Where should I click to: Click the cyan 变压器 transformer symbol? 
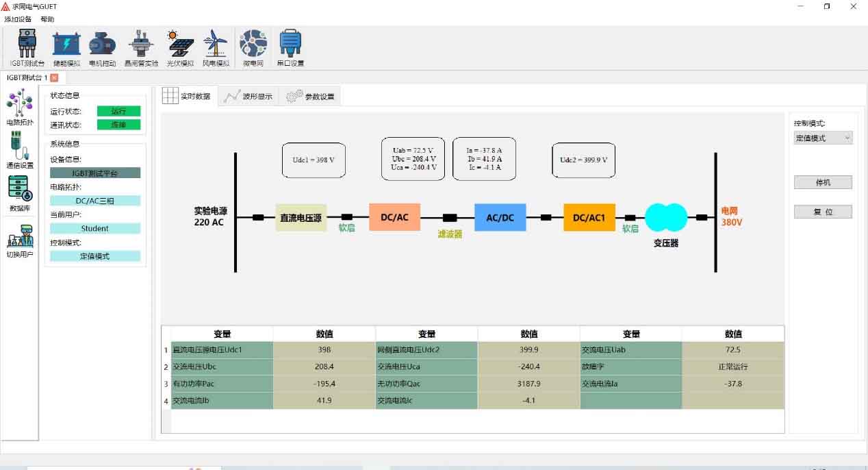click(x=666, y=218)
